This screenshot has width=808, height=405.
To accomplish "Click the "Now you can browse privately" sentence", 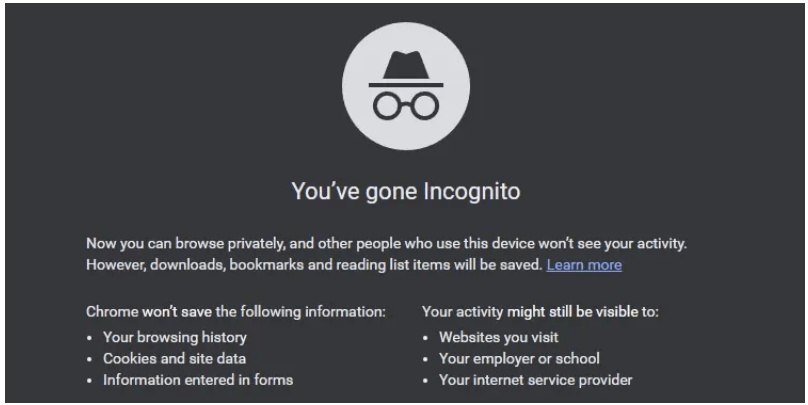I will coord(386,243).
